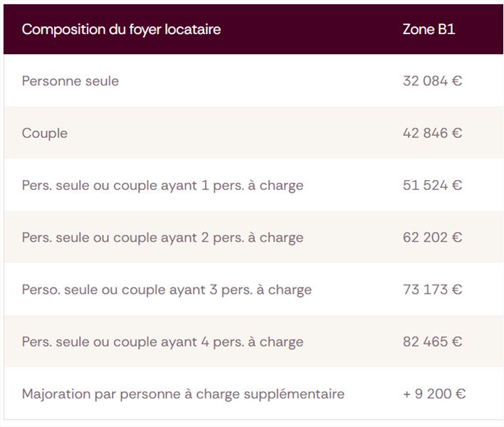The width and height of the screenshot is (504, 427).
Task: Click the 62 202 € value
Action: coord(432,238)
